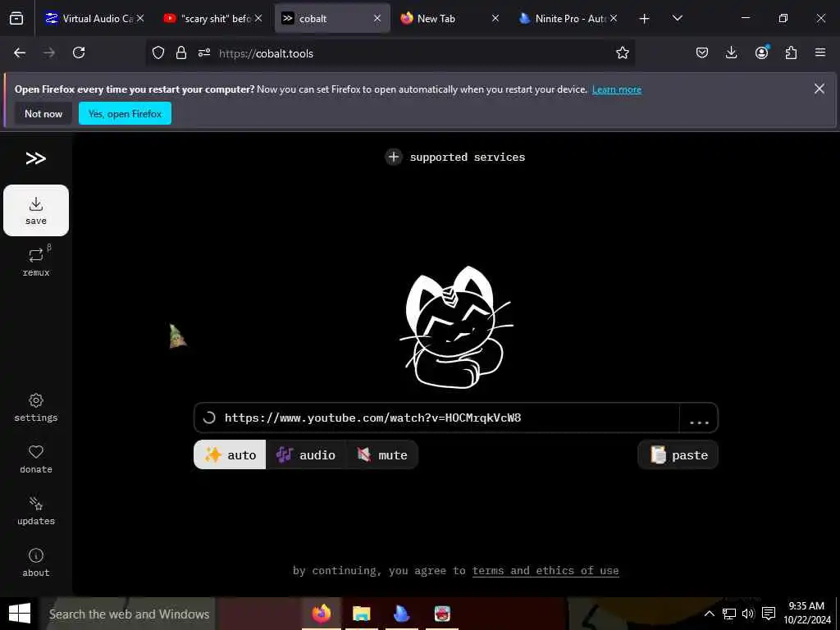Open cobalt settings from the sidebar
Image resolution: width=840 pixels, height=630 pixels.
(x=36, y=408)
